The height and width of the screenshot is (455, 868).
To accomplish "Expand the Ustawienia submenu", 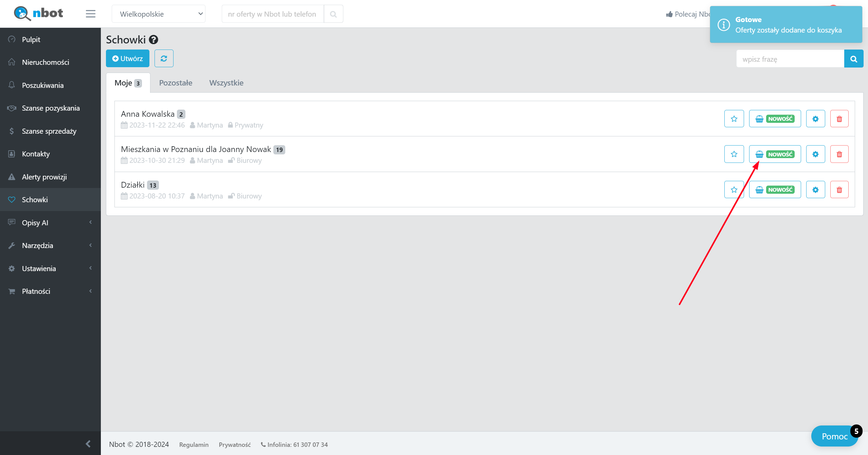I will click(x=50, y=268).
